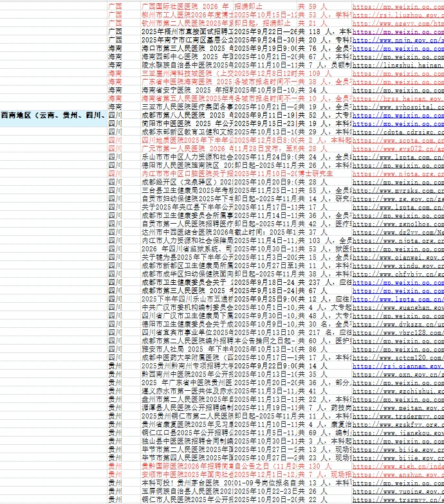The image size is (444, 504).
Task: Select the 四川地质医院2025年下半年 cell
Action: pyautogui.click(x=187, y=140)
